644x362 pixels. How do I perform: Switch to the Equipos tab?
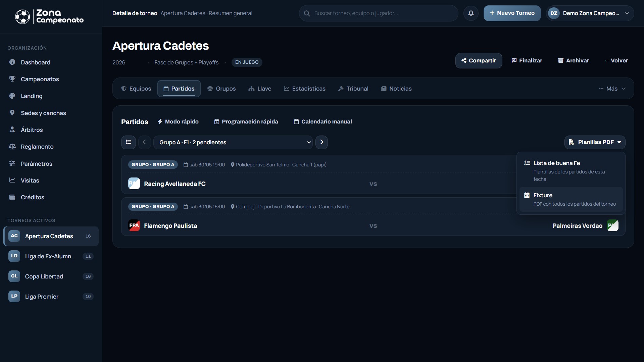(x=136, y=89)
